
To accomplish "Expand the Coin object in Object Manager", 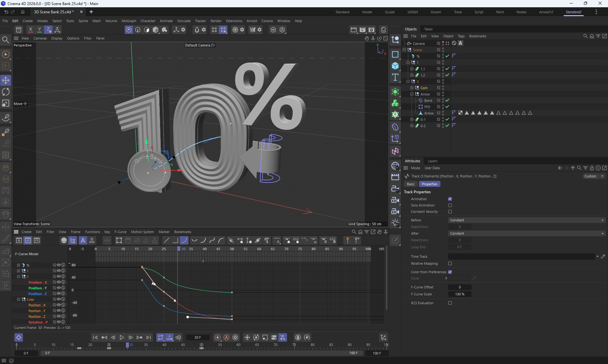I will [412, 88].
